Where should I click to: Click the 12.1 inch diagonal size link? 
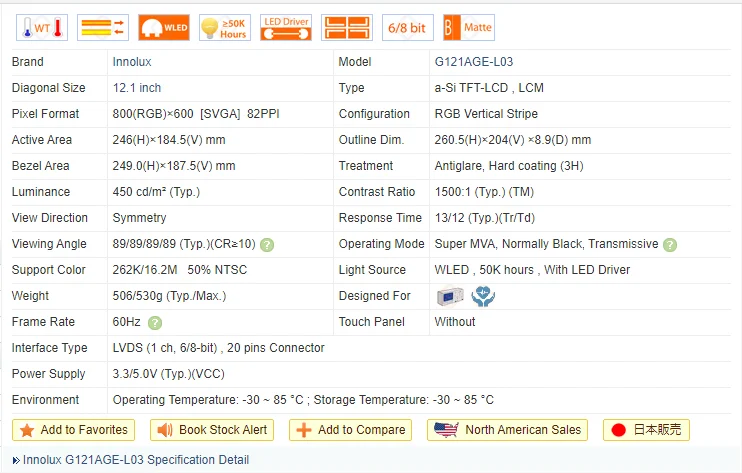tap(137, 88)
